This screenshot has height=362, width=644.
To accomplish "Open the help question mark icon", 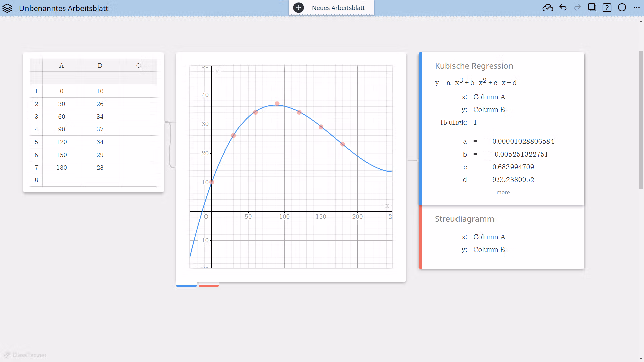I will click(607, 8).
